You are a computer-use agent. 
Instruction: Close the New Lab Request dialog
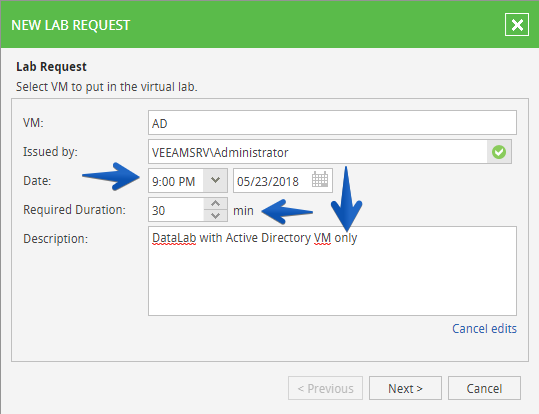(x=517, y=25)
